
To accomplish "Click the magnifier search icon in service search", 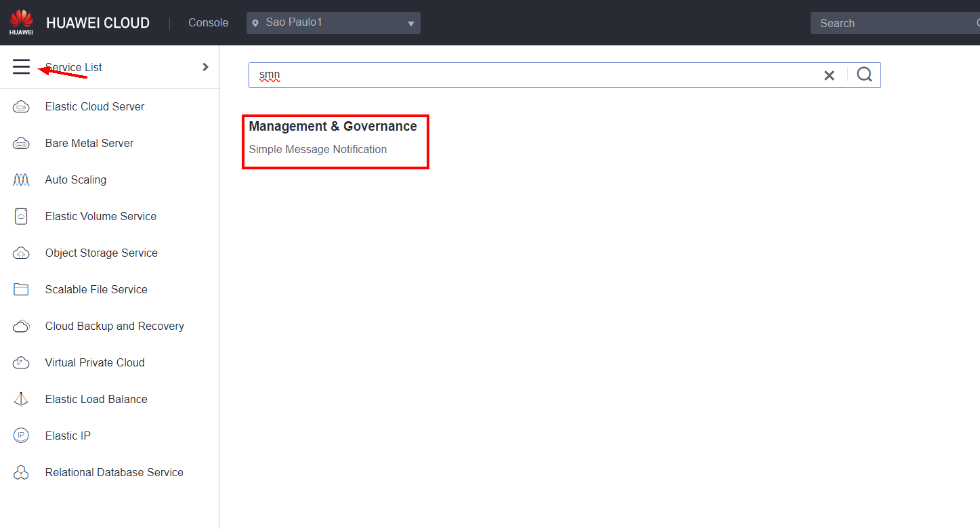I will (x=864, y=75).
